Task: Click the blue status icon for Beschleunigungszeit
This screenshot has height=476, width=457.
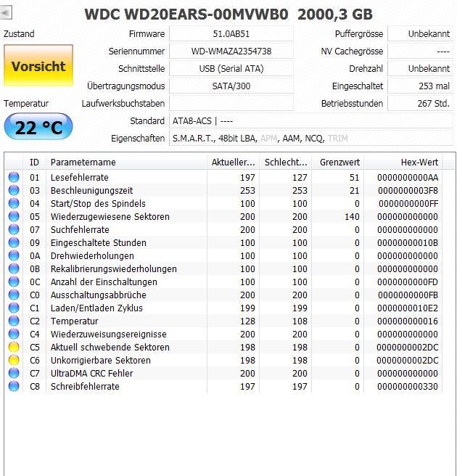Action: point(14,190)
